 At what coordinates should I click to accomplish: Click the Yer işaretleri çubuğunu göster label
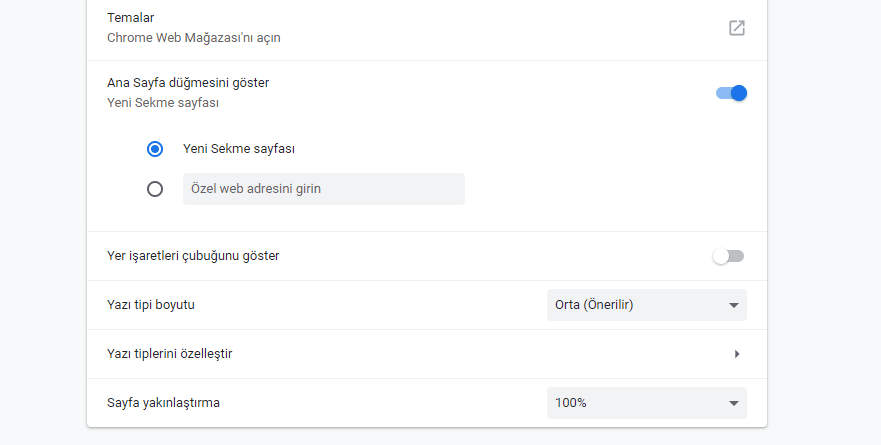tap(193, 256)
